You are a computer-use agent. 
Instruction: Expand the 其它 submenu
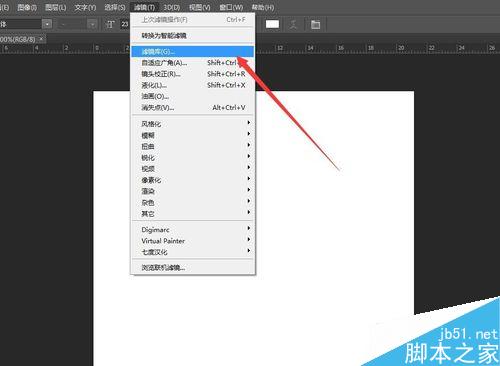(x=193, y=214)
